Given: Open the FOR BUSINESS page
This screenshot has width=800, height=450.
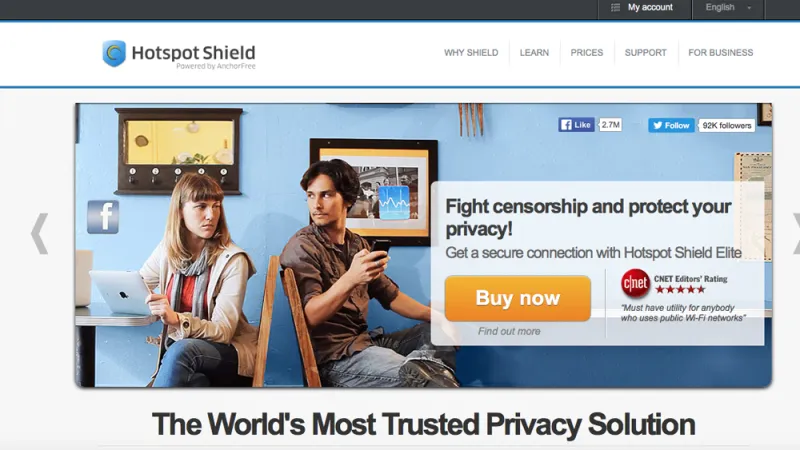Looking at the screenshot, I should pos(720,53).
